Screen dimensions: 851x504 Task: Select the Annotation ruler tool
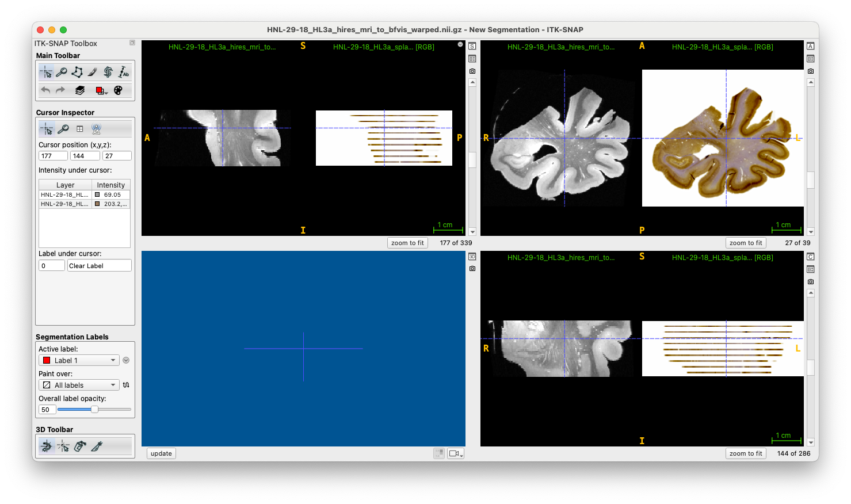pyautogui.click(x=124, y=72)
